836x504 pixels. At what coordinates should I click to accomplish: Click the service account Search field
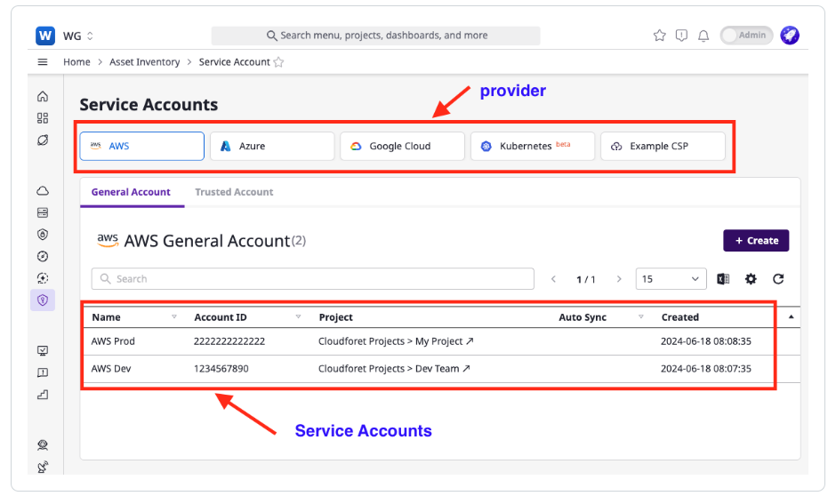311,279
